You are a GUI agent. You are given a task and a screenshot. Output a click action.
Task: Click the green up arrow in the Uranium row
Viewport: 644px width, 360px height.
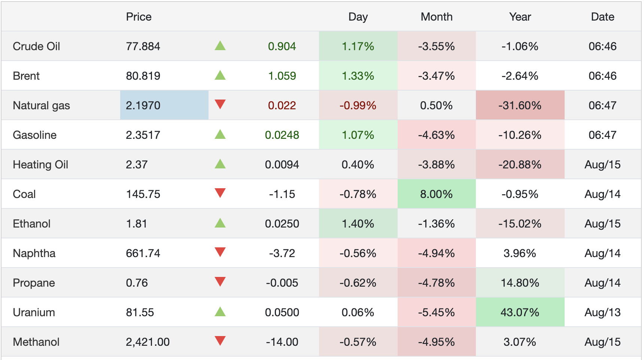pos(220,312)
